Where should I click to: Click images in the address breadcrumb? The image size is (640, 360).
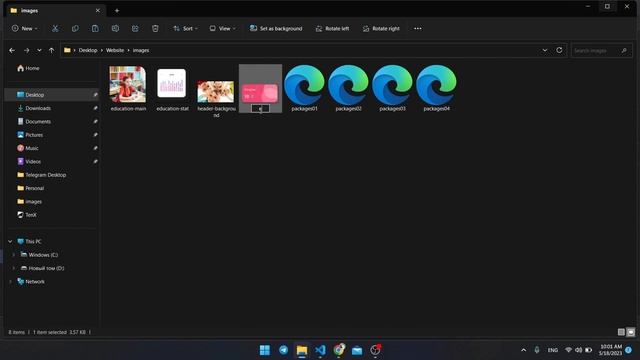click(x=141, y=50)
